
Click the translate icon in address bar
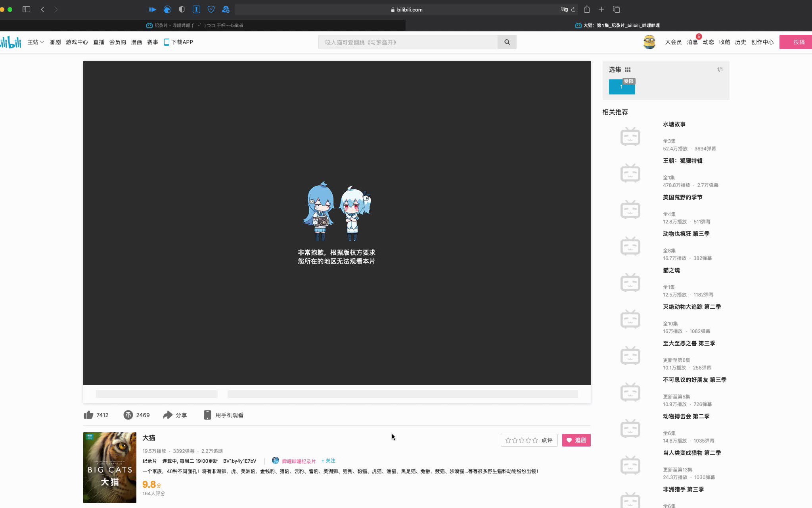(x=564, y=10)
